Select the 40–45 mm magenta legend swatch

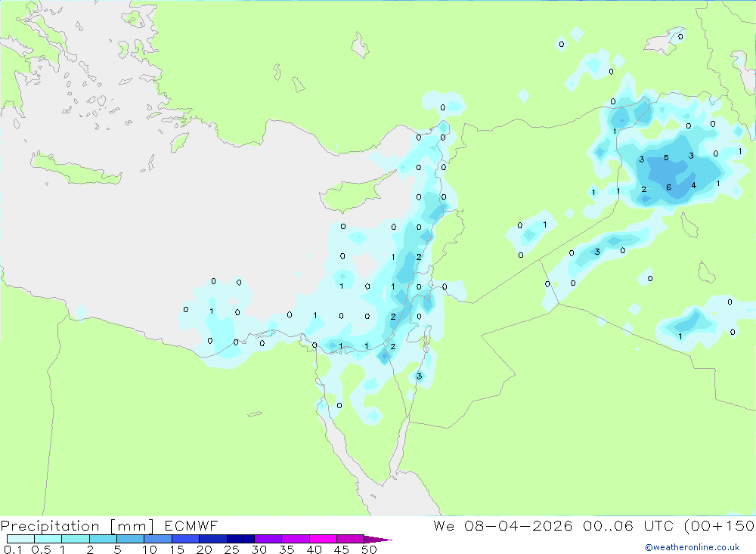coord(323,539)
